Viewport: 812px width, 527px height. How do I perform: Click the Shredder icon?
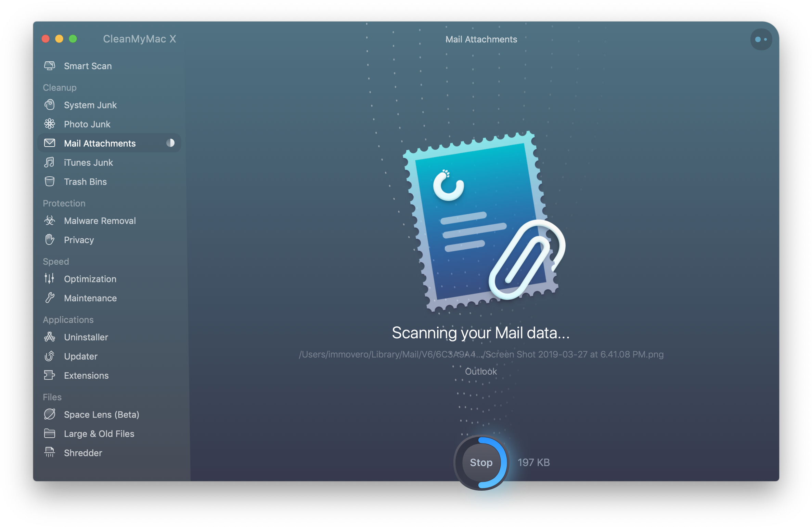click(50, 453)
